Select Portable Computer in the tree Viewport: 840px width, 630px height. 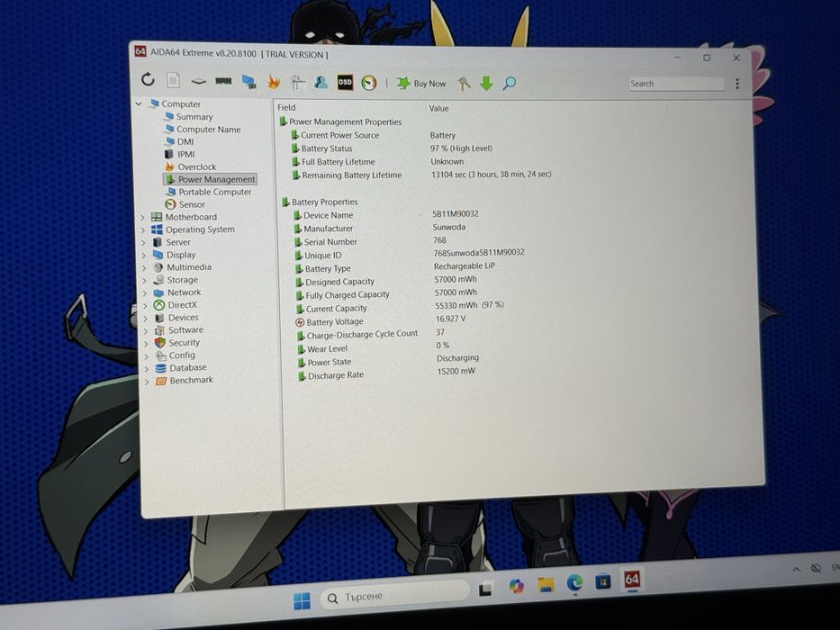coord(209,191)
